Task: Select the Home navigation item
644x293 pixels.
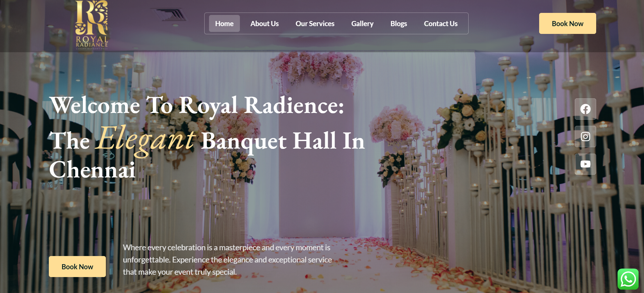Action: [x=224, y=24]
